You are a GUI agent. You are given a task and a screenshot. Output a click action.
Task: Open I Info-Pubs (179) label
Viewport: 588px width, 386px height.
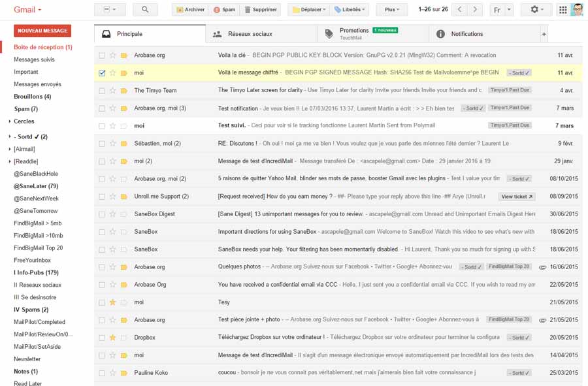(x=36, y=273)
